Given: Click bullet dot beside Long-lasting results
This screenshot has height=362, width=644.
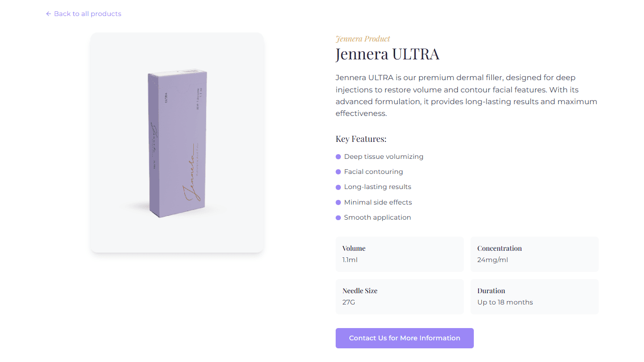Looking at the screenshot, I should pos(338,187).
